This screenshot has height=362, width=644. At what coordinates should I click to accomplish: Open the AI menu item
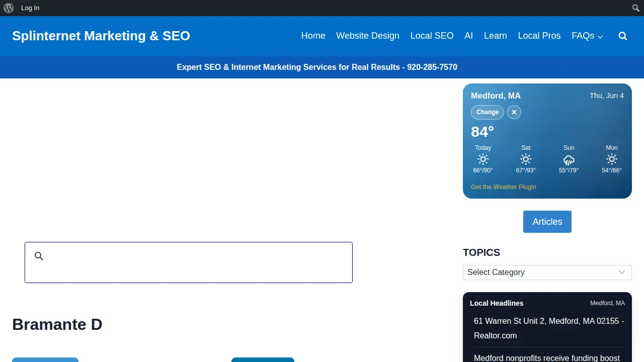coord(469,36)
